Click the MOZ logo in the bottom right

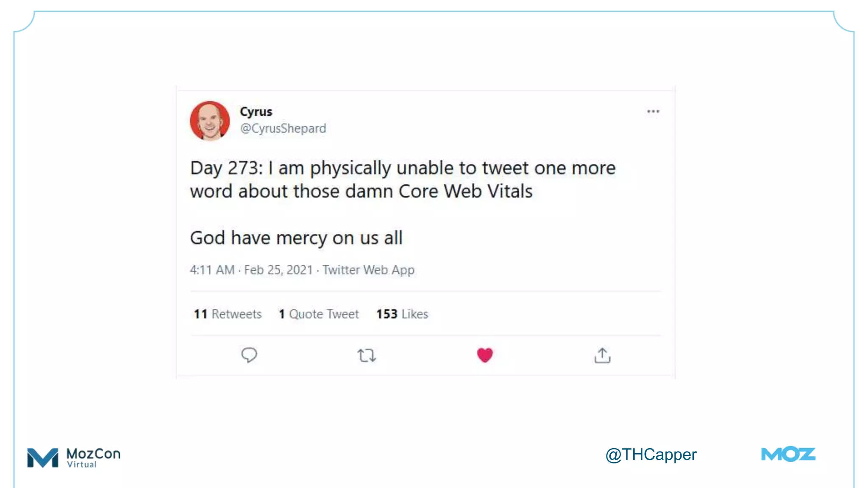788,455
